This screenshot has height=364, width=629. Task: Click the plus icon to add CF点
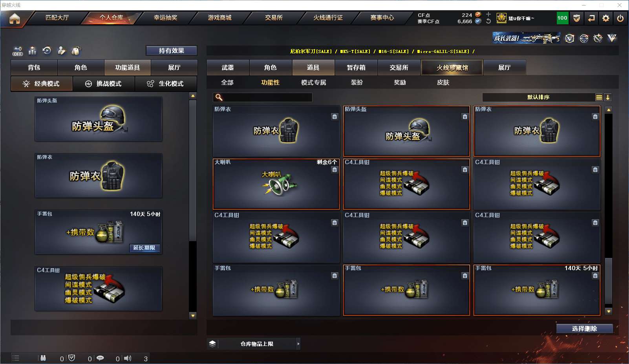pyautogui.click(x=488, y=14)
